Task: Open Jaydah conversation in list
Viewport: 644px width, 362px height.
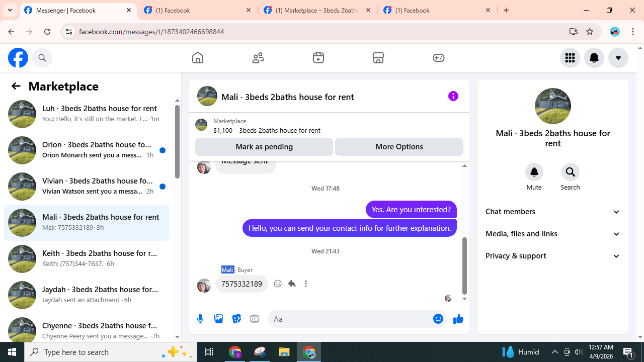Action: [x=87, y=295]
